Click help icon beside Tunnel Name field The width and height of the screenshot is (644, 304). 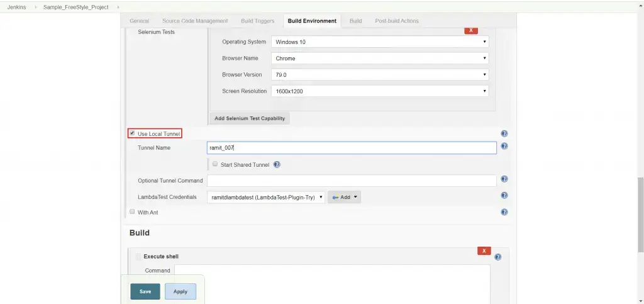click(x=504, y=147)
